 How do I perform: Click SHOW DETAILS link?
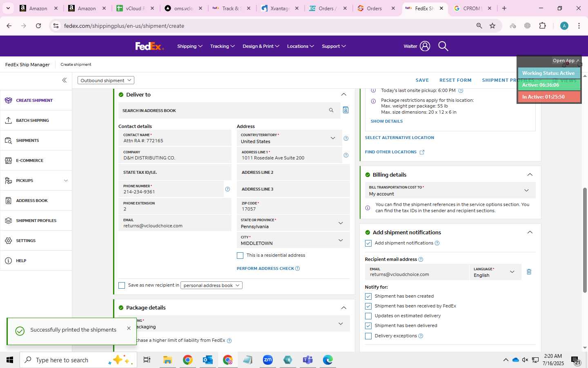[x=387, y=121]
